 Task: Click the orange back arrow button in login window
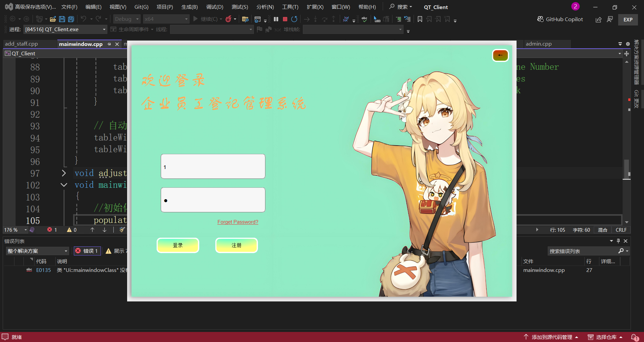[x=500, y=55]
